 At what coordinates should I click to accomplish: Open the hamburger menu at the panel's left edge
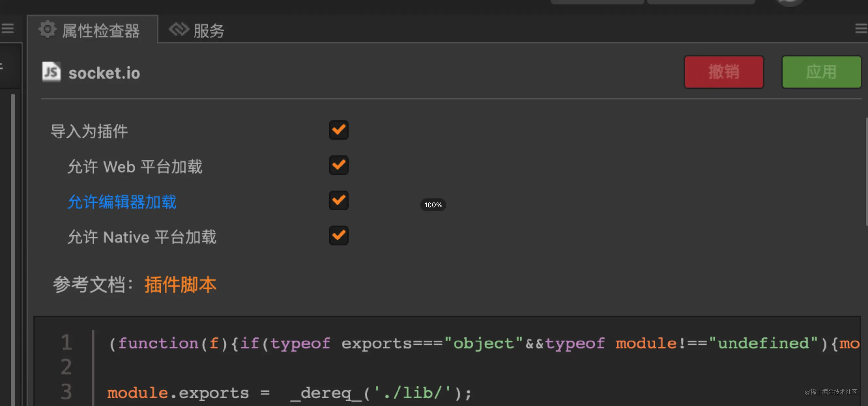[7, 28]
